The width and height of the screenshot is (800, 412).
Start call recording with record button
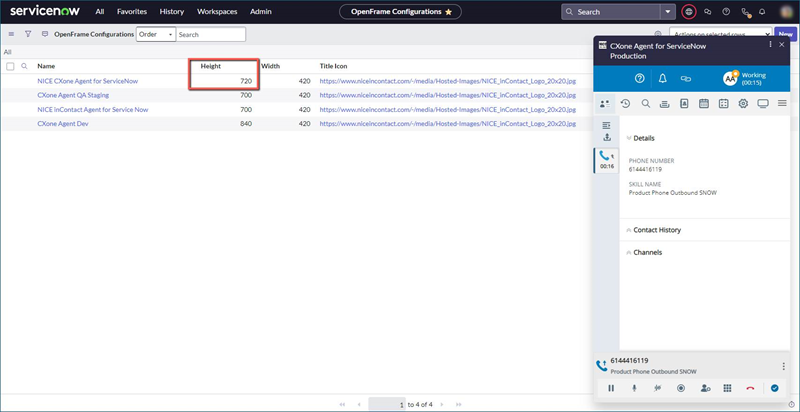tap(681, 388)
